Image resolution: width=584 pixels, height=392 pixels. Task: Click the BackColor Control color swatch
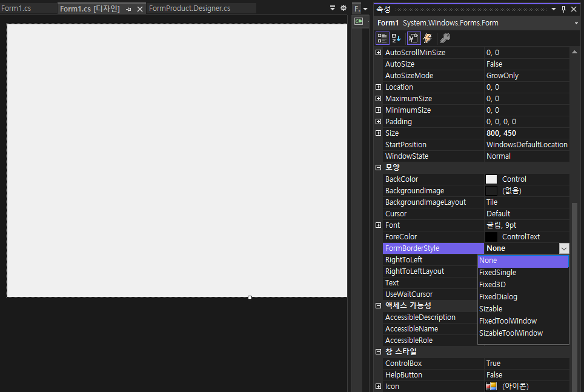point(491,179)
